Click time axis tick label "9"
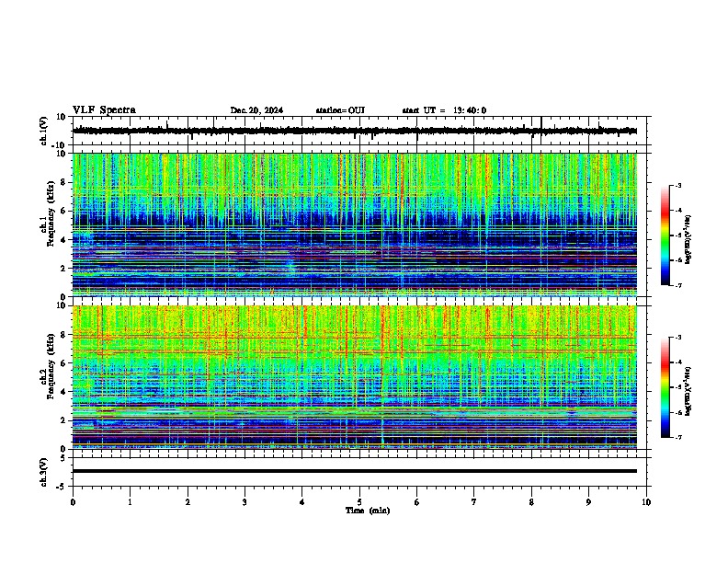Image resolution: width=728 pixels, height=563 pixels. click(x=588, y=502)
